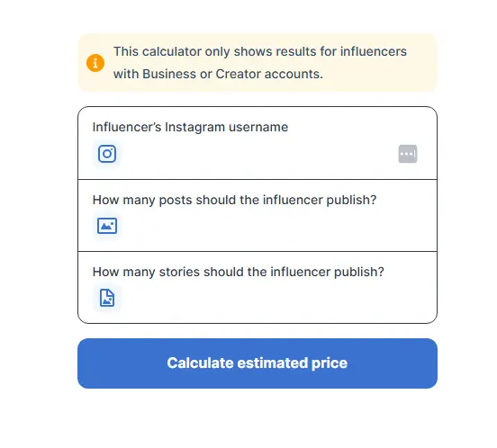Click the "How many stories" question label

point(239,272)
